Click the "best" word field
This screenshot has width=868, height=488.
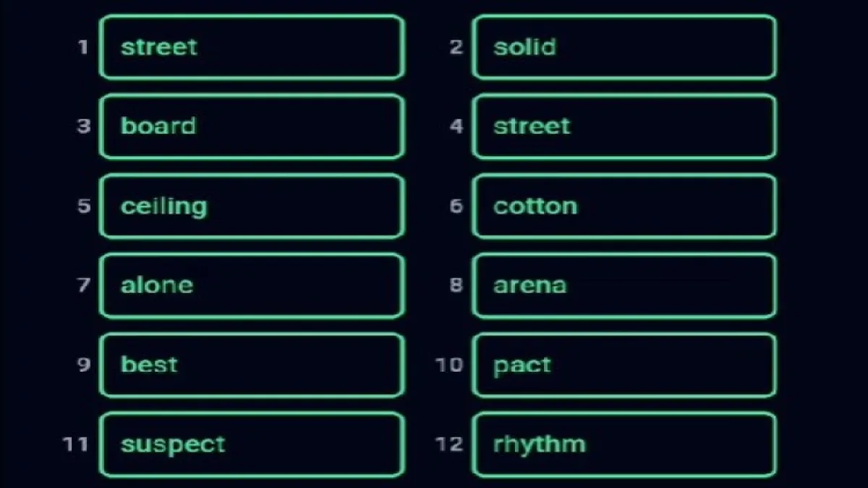251,364
